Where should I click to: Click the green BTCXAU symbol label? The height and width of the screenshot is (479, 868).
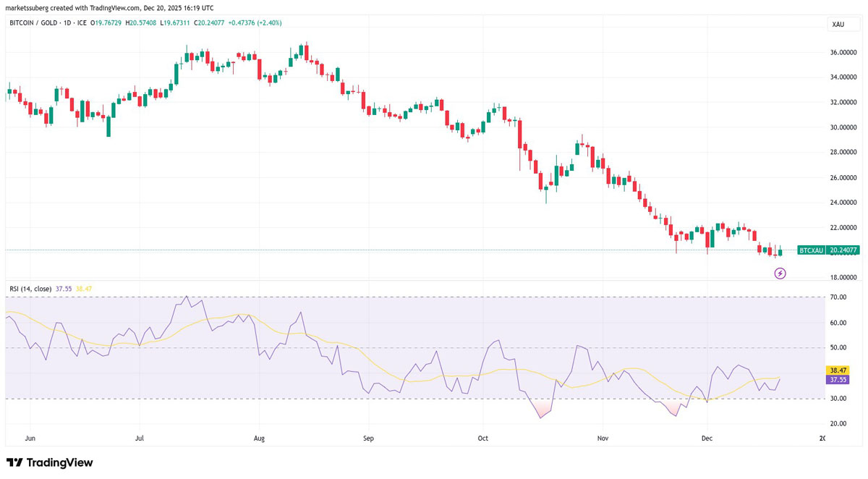coord(810,250)
